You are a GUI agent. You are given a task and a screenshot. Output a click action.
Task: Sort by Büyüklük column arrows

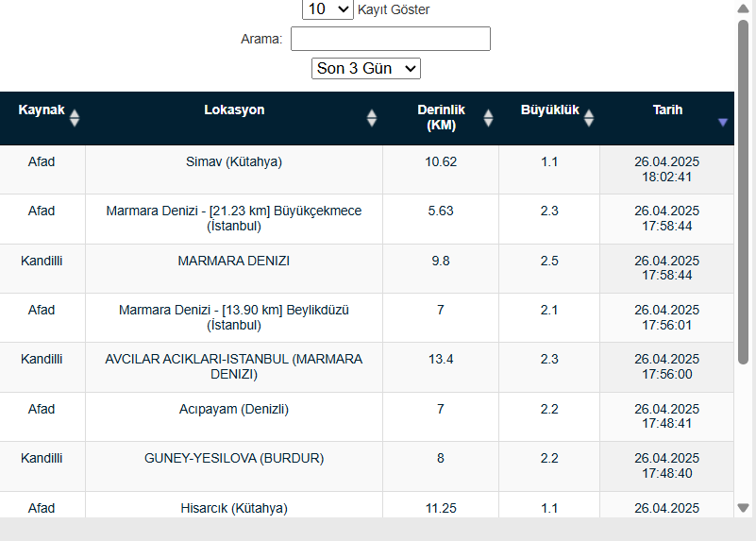[x=589, y=118]
